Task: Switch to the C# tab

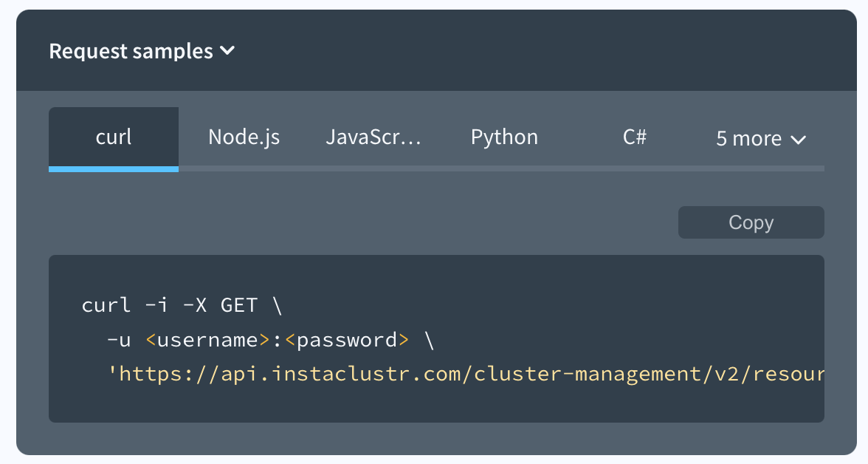Action: (635, 137)
